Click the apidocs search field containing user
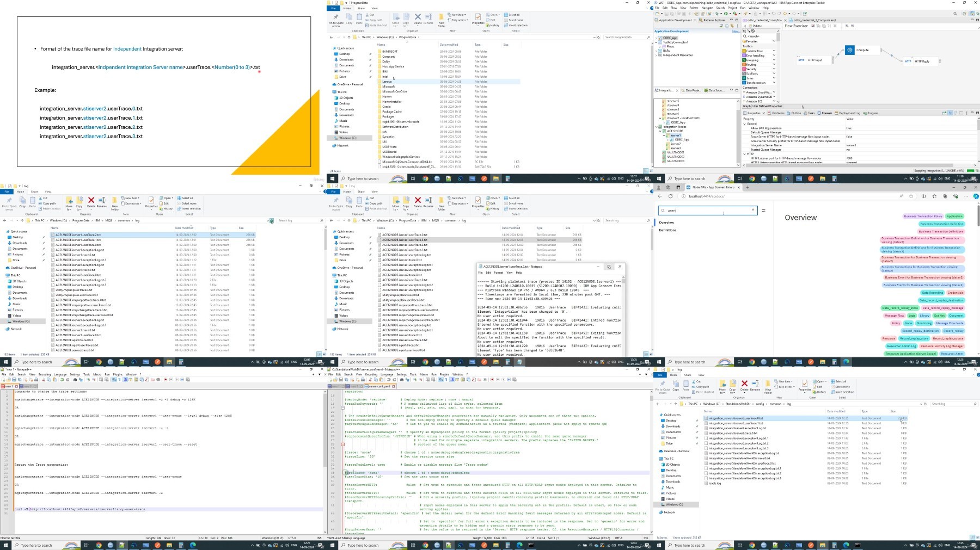Viewport: 980px width, 550px height. click(x=707, y=210)
